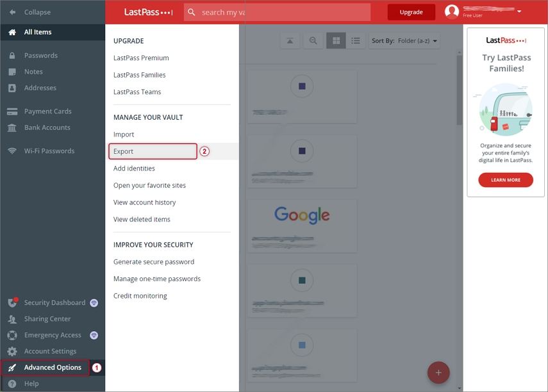The image size is (548, 392).
Task: Select the Addresses contact icon
Action: point(12,88)
